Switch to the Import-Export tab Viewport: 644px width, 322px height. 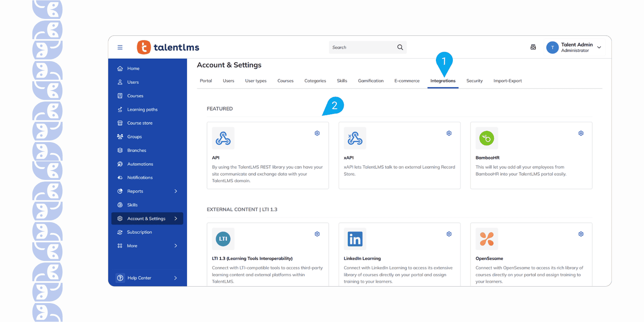[x=508, y=81]
